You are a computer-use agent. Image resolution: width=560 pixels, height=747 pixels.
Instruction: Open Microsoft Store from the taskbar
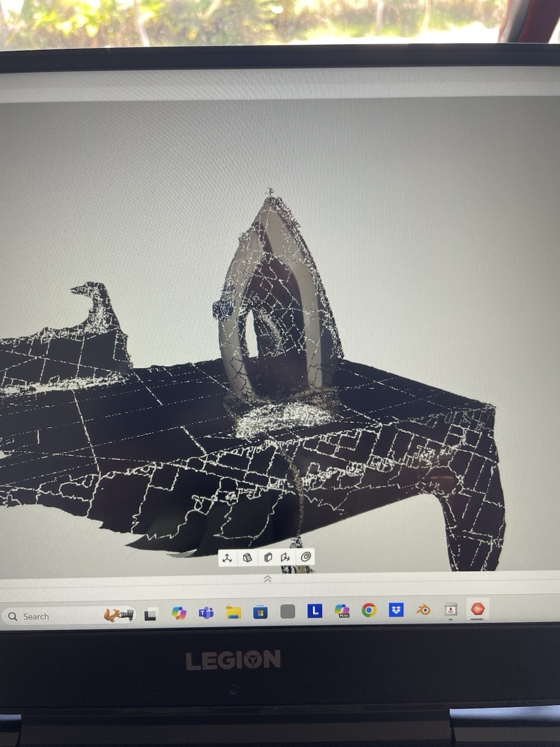(260, 612)
